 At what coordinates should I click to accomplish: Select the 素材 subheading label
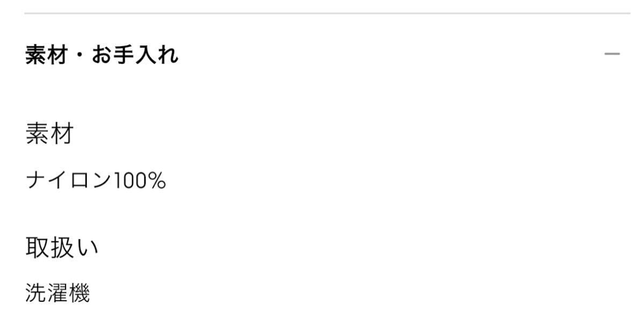pyautogui.click(x=49, y=133)
